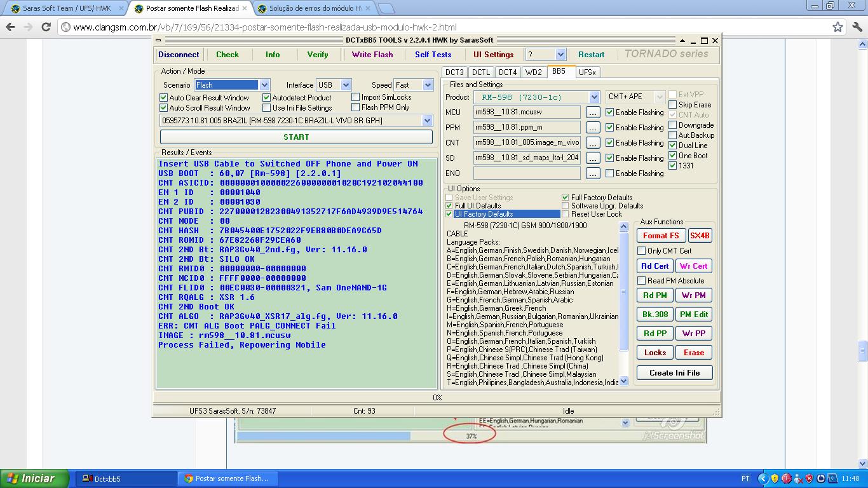This screenshot has height=488, width=868.
Task: Browse for SD file with its ... button
Action: click(592, 158)
